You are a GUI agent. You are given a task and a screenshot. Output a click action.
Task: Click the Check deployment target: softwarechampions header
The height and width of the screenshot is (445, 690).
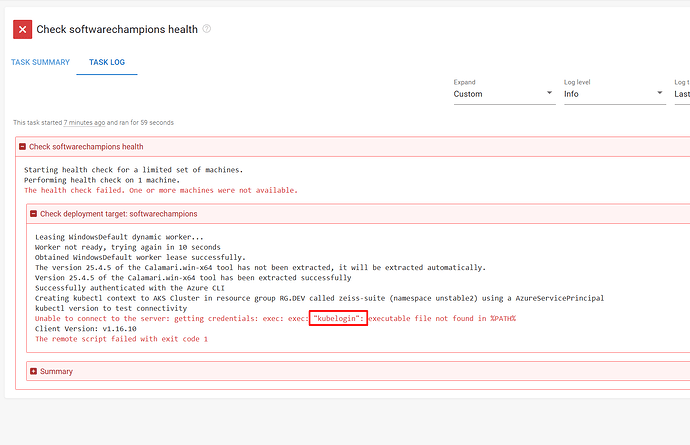click(118, 213)
